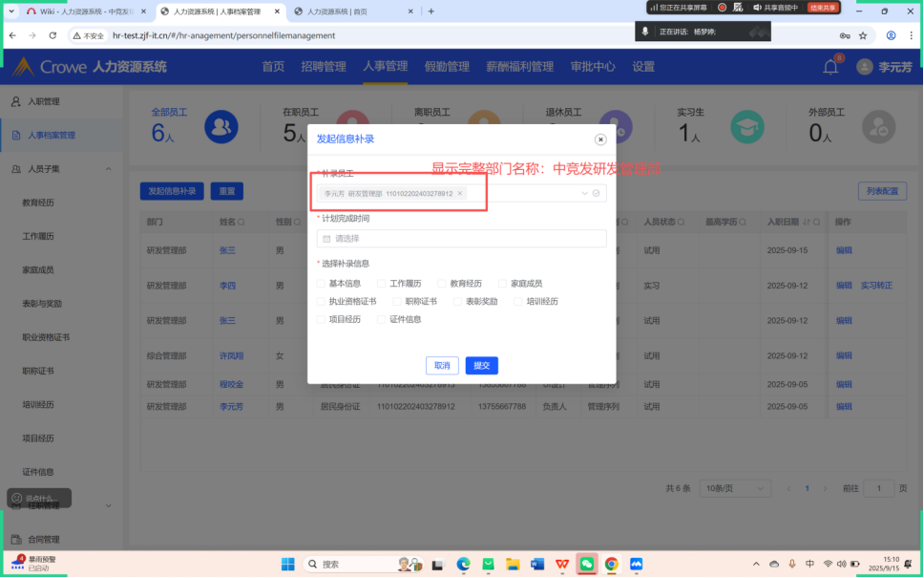Switch to the Wiki browser tab
924x578 pixels.
click(87, 11)
